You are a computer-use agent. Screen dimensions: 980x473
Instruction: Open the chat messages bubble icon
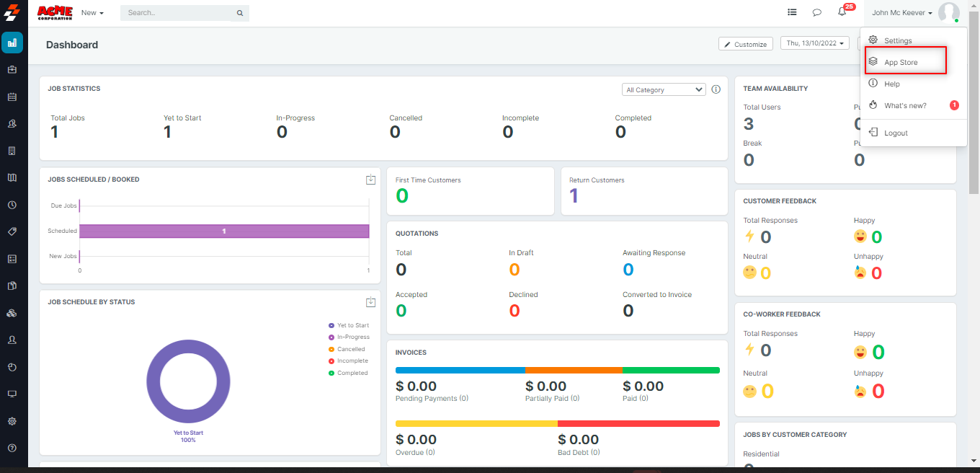tap(816, 12)
